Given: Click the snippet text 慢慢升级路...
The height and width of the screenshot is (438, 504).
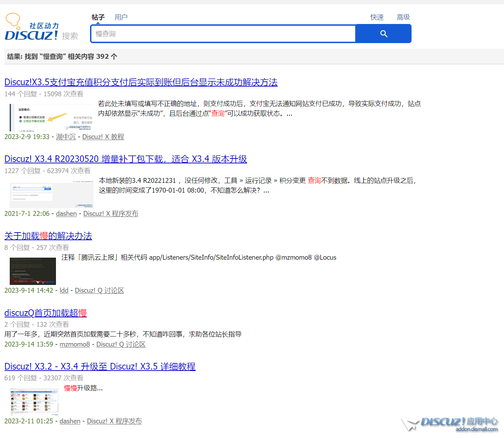Looking at the screenshot, I should coord(83,388).
